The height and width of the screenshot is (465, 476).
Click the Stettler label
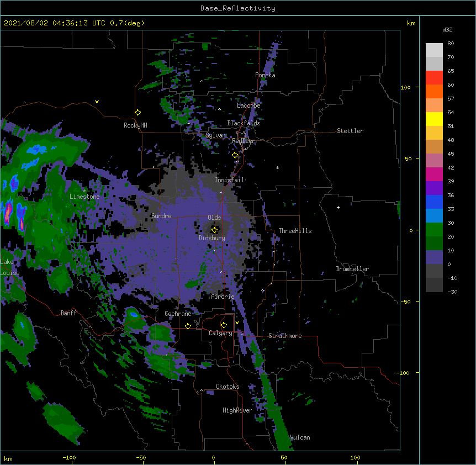pos(350,131)
